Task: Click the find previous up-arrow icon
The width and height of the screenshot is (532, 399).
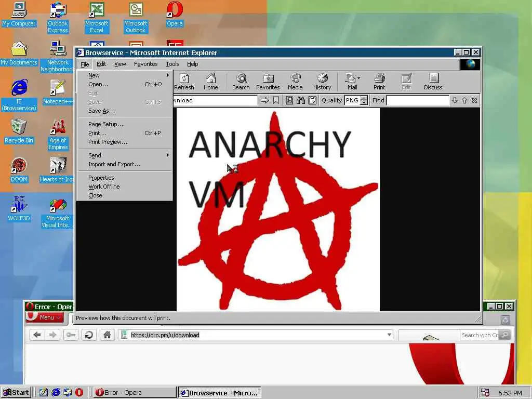Action: tap(464, 100)
